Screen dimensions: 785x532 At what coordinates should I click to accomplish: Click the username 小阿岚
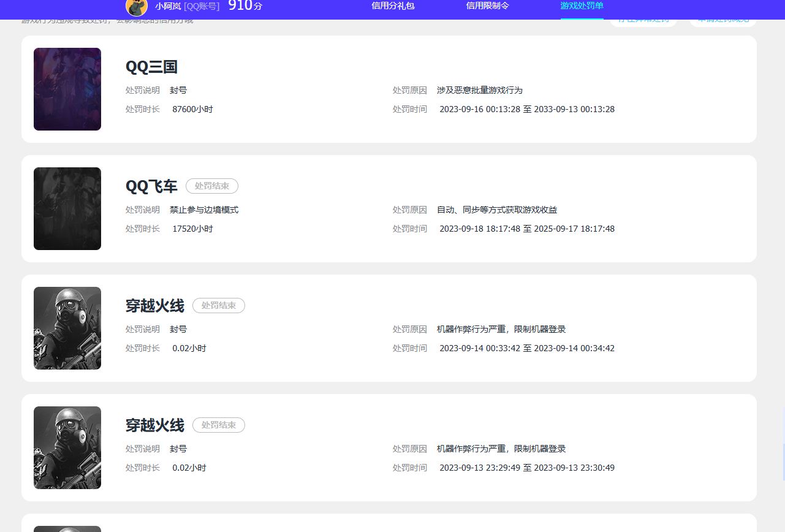click(168, 7)
